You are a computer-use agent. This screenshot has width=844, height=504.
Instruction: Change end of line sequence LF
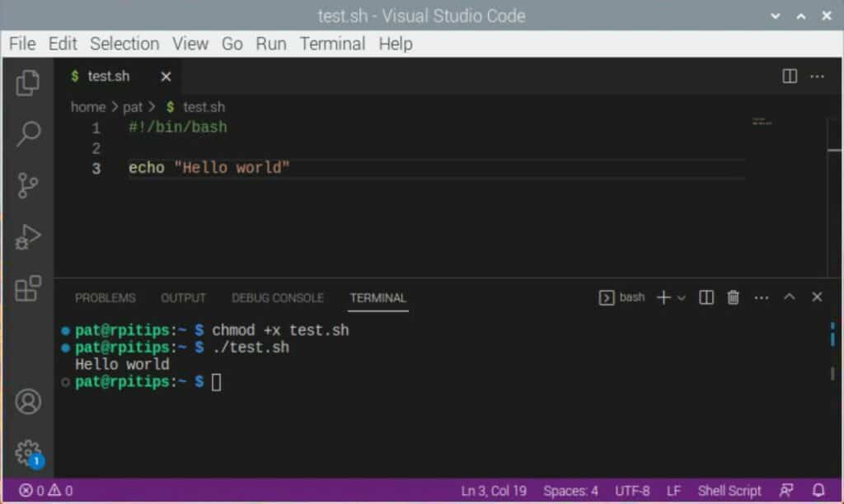coord(673,491)
